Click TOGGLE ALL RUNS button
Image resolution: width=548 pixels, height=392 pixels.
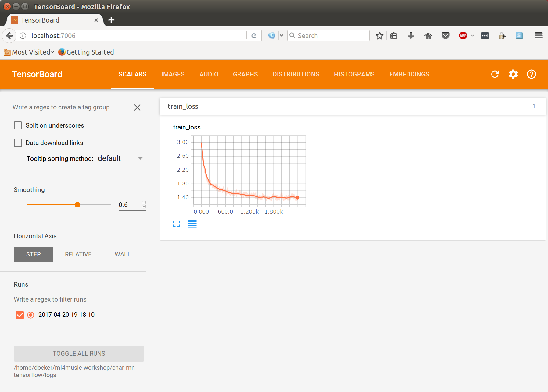tap(79, 354)
